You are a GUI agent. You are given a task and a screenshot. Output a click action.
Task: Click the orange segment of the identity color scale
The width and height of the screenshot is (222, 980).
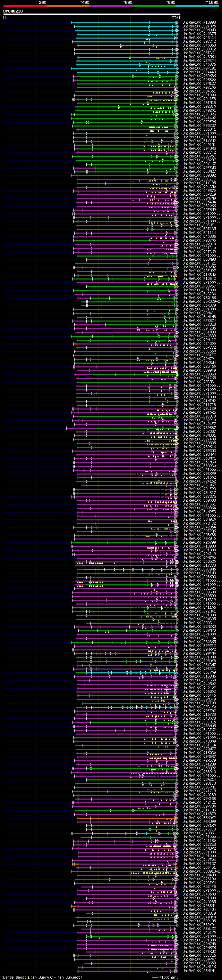(x=68, y=6)
